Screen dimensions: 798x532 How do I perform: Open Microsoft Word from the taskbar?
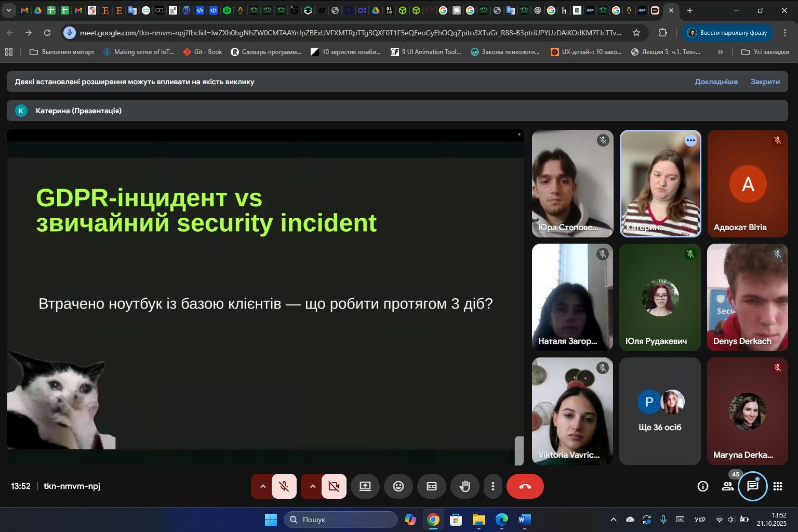click(x=524, y=520)
